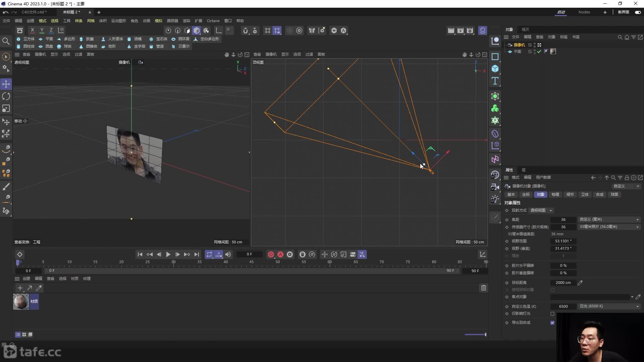Click the workplane grid icon
This screenshot has height=362, width=644.
point(267,31)
